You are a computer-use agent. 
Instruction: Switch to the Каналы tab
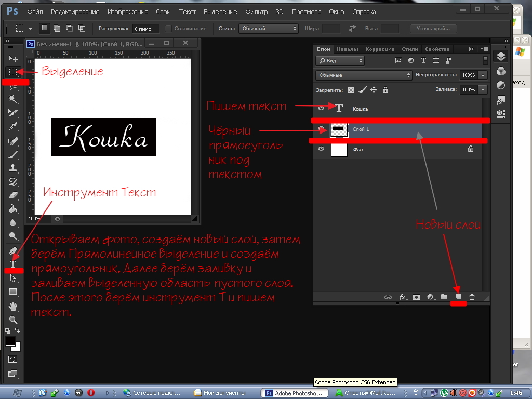(347, 49)
